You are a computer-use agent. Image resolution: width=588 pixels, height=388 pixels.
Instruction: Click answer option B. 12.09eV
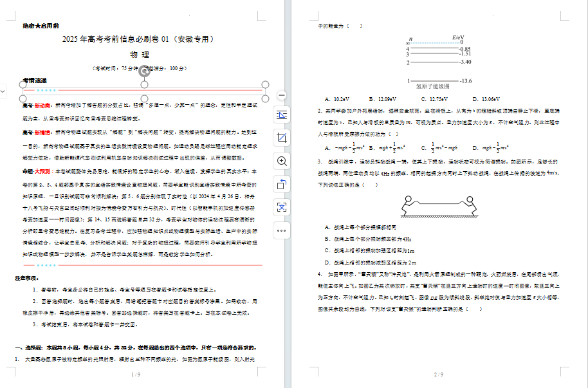tap(383, 100)
